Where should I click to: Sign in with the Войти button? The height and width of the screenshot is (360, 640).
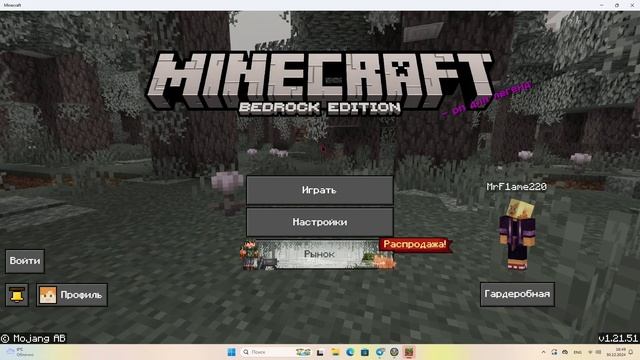(25, 261)
